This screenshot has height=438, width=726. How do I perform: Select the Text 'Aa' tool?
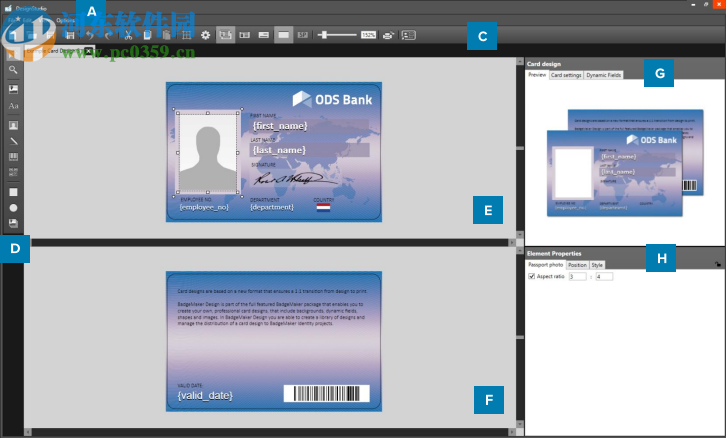(13, 106)
